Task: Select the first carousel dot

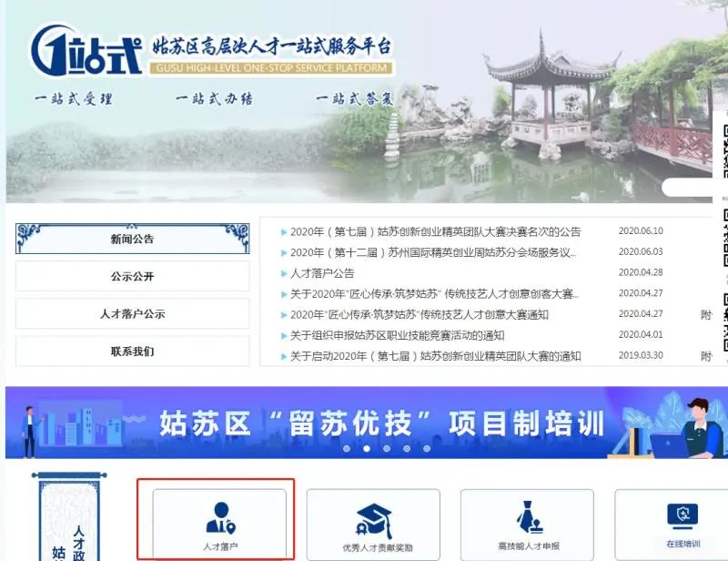Action: pyautogui.click(x=347, y=448)
